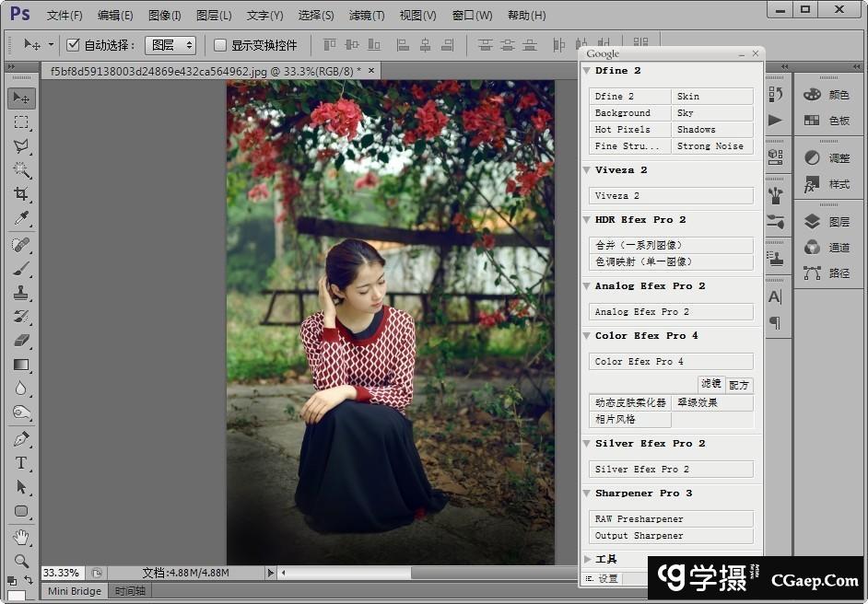Select the Rectangular Marquee tool

coord(21,122)
